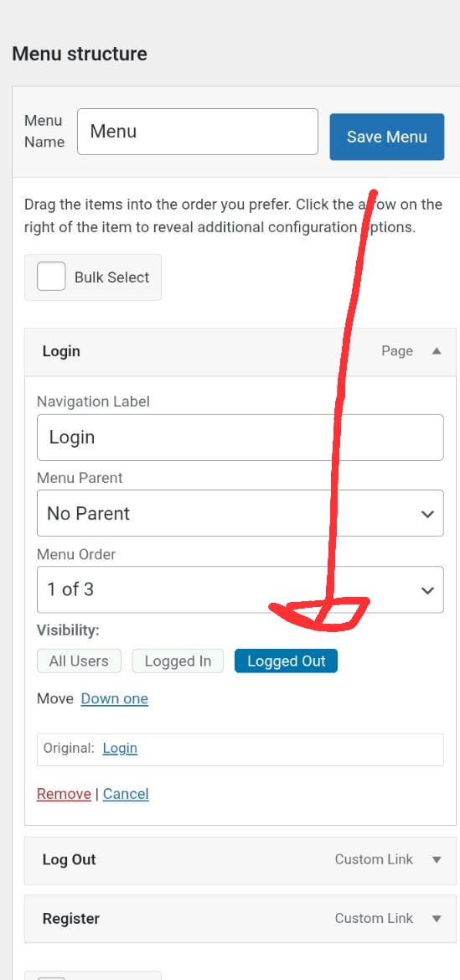Viewport: 460px width, 980px height.
Task: Focus the Menu Name text field
Action: (198, 132)
